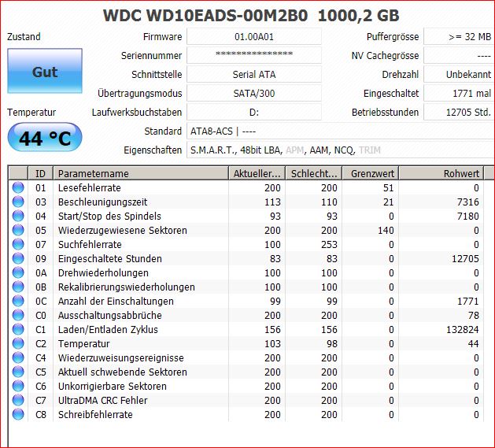Click the blue status orb for Beschleunigungszeit

(18, 202)
